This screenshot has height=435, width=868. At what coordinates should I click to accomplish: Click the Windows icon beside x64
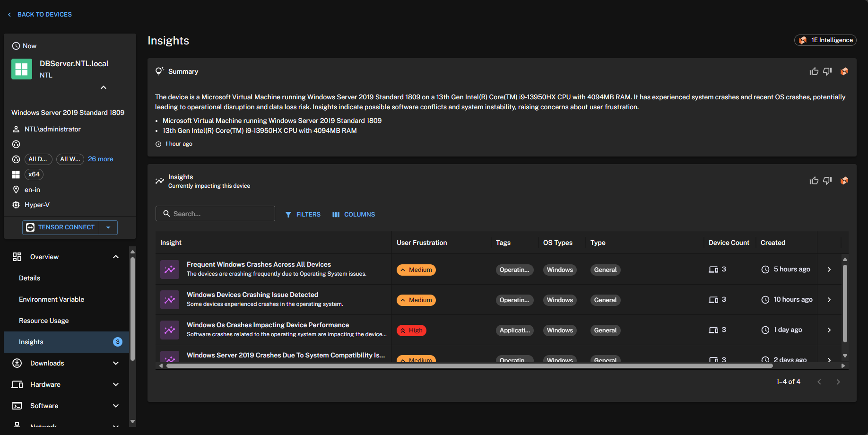click(16, 174)
